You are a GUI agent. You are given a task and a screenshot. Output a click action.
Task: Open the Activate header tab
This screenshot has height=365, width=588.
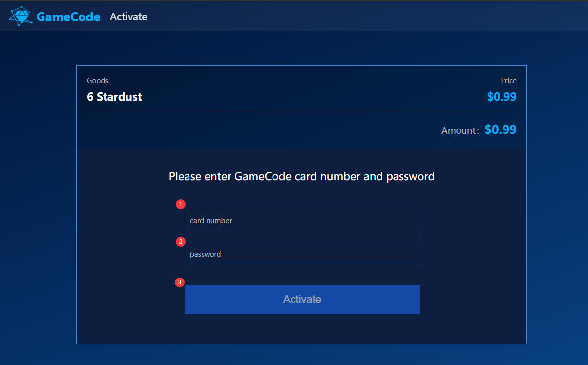pos(128,17)
